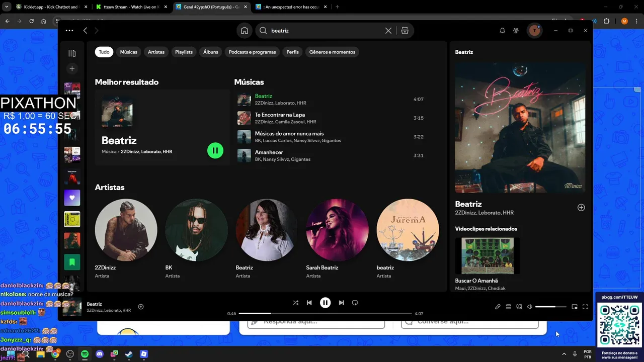644x362 pixels.
Task: Open the miniplayer icon
Action: (x=575, y=307)
